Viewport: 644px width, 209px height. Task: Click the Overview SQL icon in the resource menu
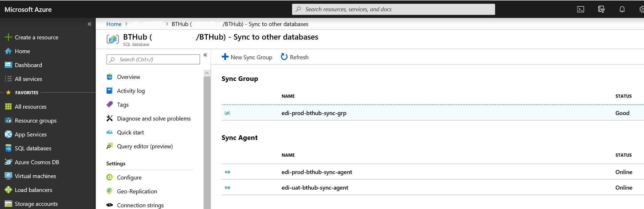click(x=110, y=77)
